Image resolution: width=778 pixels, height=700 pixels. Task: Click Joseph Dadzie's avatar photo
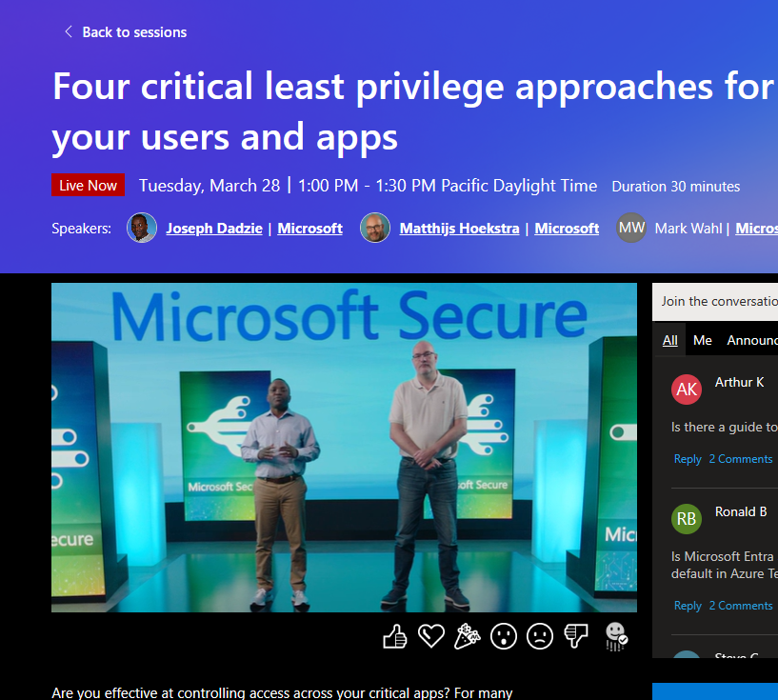click(142, 228)
